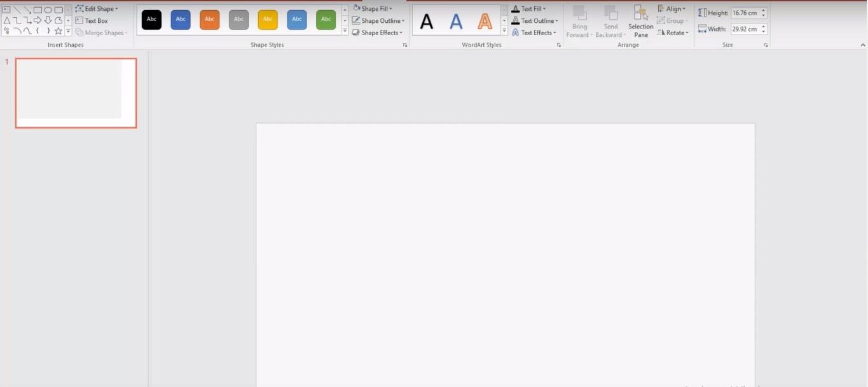Click the Text Box button
Viewport: 868px width, 387px height.
click(92, 20)
